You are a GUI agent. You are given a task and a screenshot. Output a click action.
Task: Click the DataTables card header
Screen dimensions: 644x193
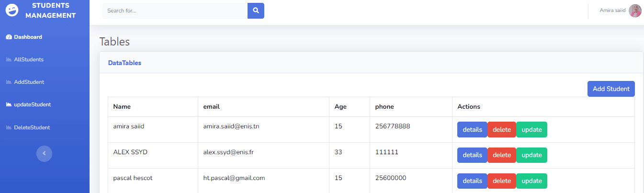[371, 63]
